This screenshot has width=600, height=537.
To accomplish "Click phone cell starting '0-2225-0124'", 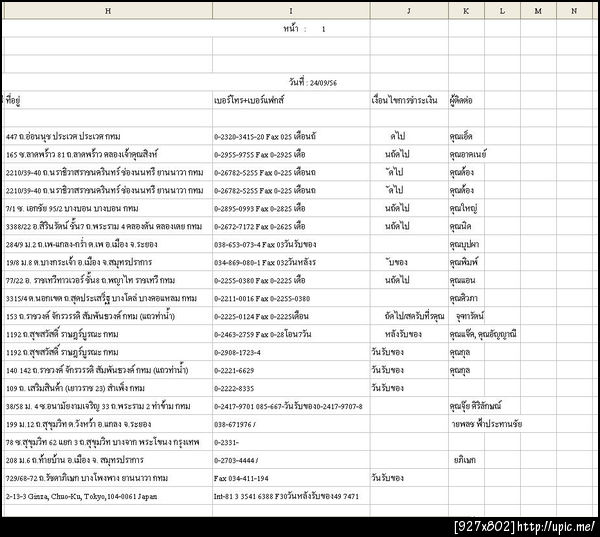I will pos(291,316).
